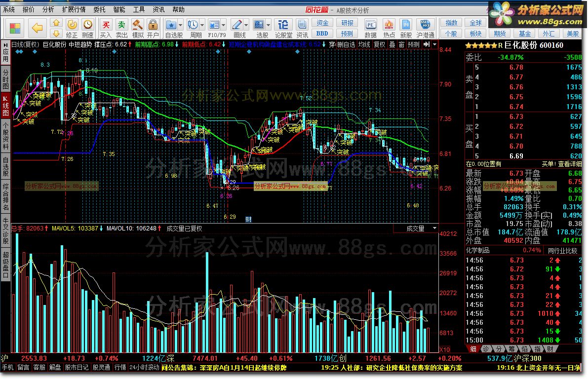Toggle 预测 prediction in chart header

[414, 44]
